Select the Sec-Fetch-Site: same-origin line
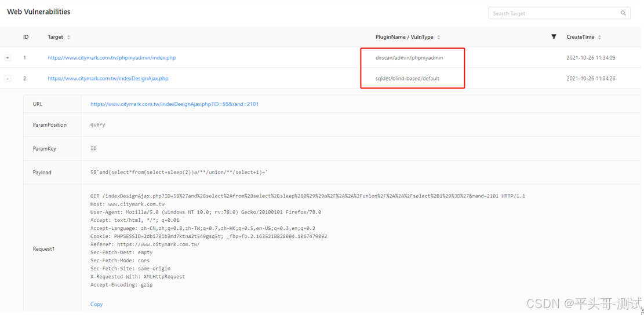 tap(130, 269)
